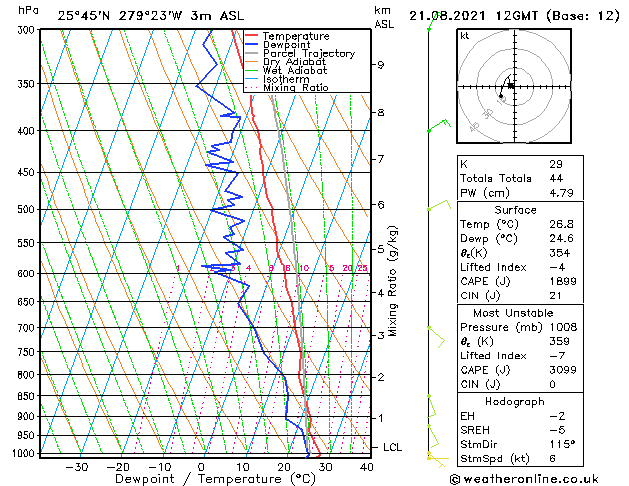Click the hodograph circle plot center
The height and width of the screenshot is (486, 629).
pyautogui.click(x=511, y=86)
